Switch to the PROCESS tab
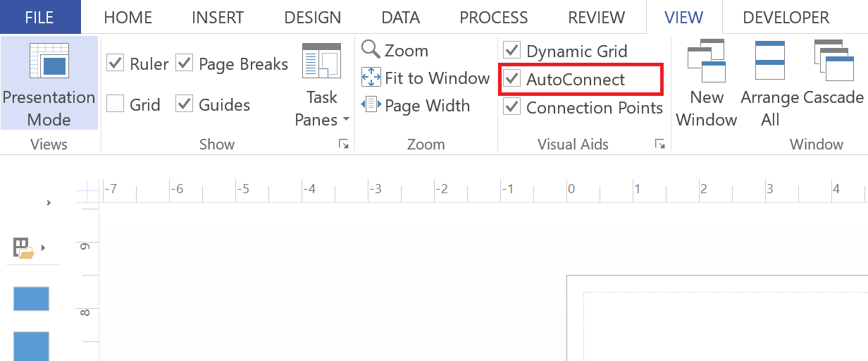 pyautogui.click(x=494, y=18)
